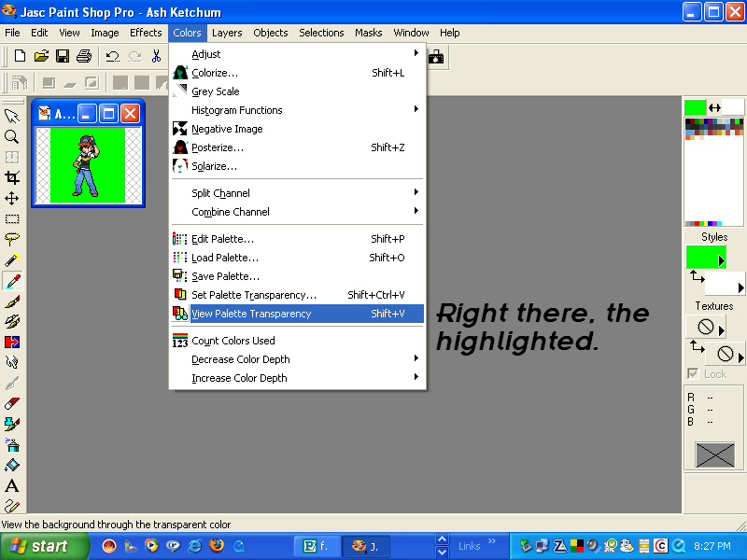The height and width of the screenshot is (560, 747).
Task: Choose Negative Image menu item
Action: 297,129
